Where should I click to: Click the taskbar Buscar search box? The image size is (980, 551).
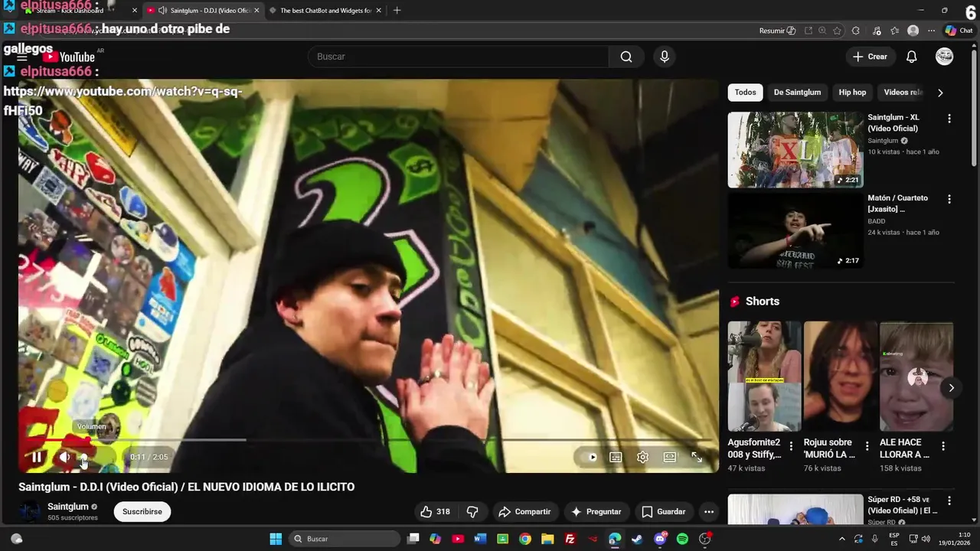(x=345, y=539)
